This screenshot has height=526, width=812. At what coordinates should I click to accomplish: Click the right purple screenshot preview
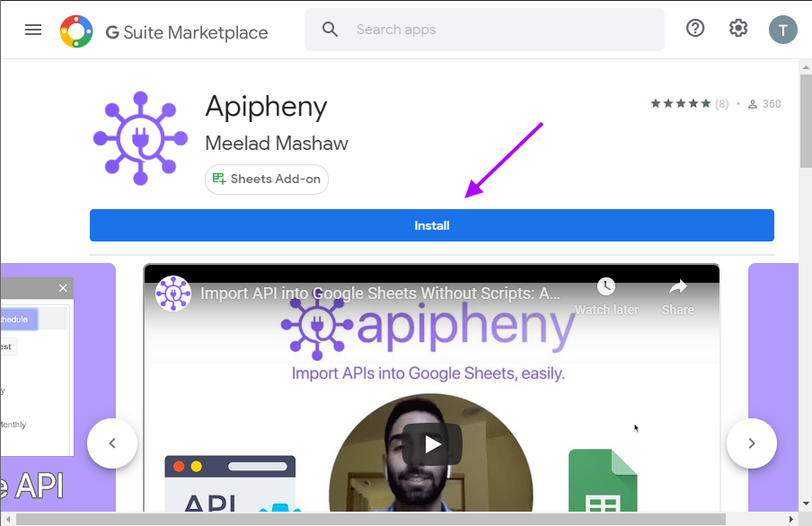point(773,387)
